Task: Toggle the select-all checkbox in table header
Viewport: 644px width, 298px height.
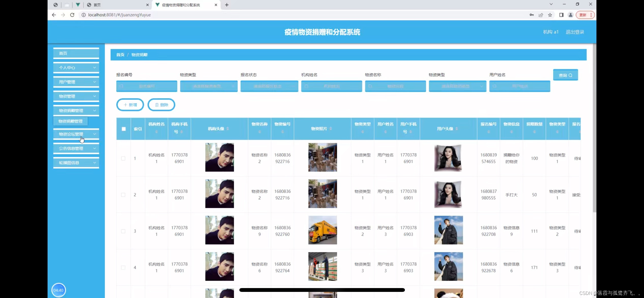Action: click(x=124, y=129)
